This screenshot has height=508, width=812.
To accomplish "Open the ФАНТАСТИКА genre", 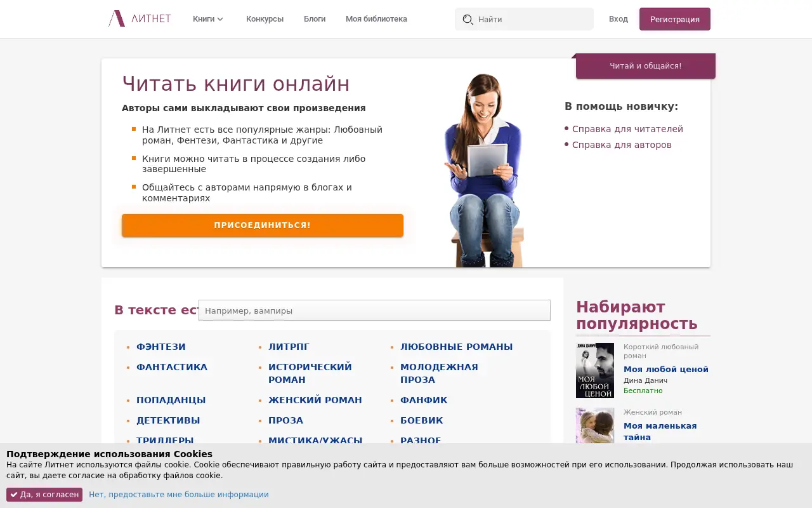I will click(172, 367).
